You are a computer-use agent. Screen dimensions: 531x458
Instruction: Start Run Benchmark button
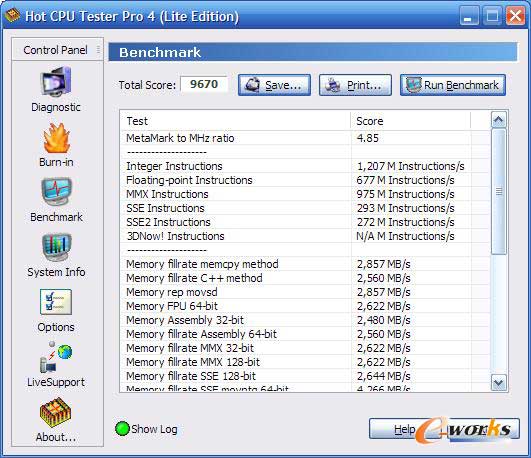pos(453,85)
